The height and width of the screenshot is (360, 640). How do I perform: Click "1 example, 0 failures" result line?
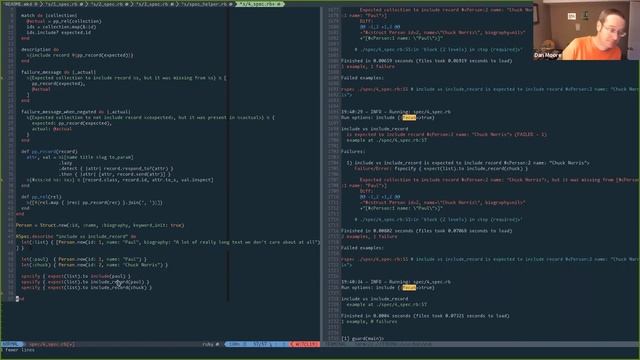pyautogui.click(x=369, y=322)
